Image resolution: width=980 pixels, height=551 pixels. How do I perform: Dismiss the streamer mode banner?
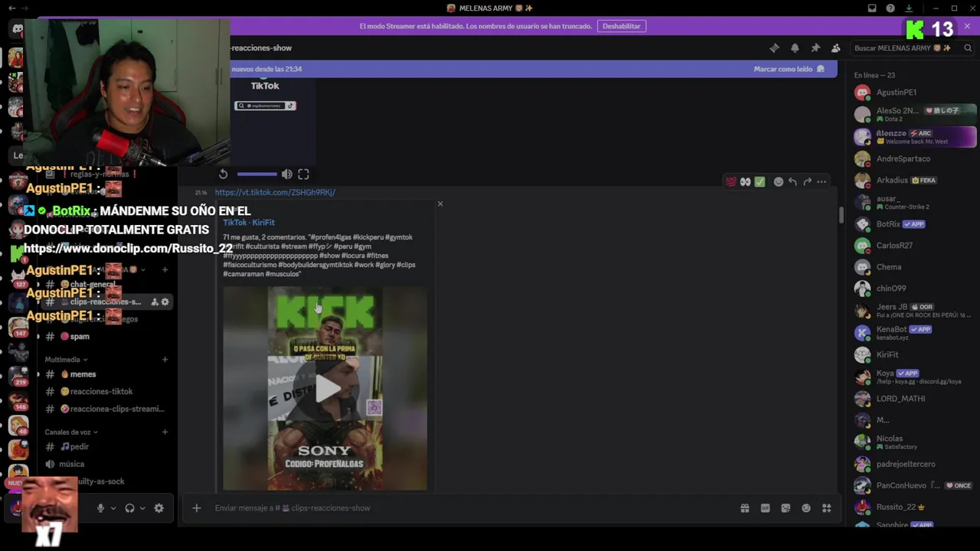(x=967, y=26)
